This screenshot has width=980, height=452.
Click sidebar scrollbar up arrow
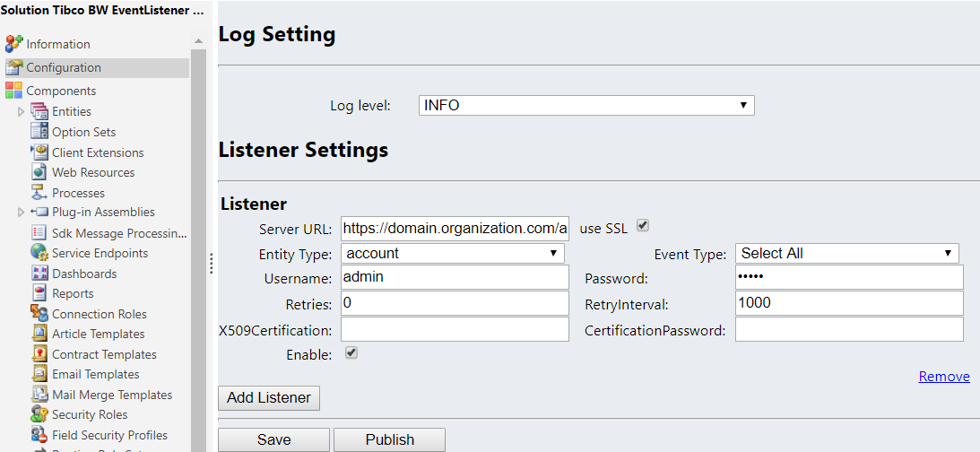pyautogui.click(x=198, y=40)
